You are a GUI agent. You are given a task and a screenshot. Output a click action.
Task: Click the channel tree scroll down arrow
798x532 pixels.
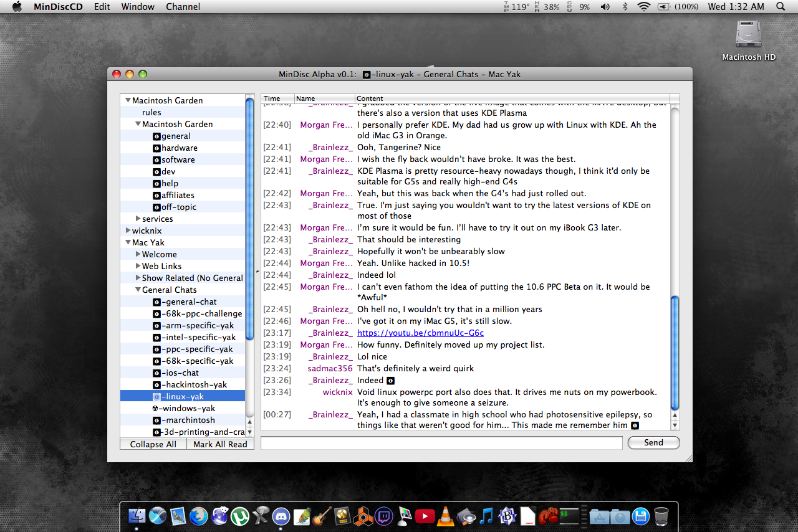tap(249, 432)
